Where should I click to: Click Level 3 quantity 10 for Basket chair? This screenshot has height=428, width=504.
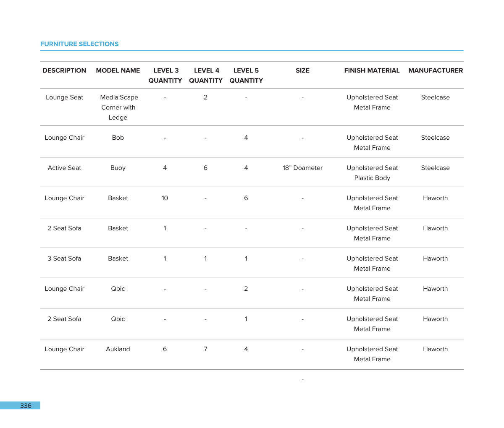(165, 198)
